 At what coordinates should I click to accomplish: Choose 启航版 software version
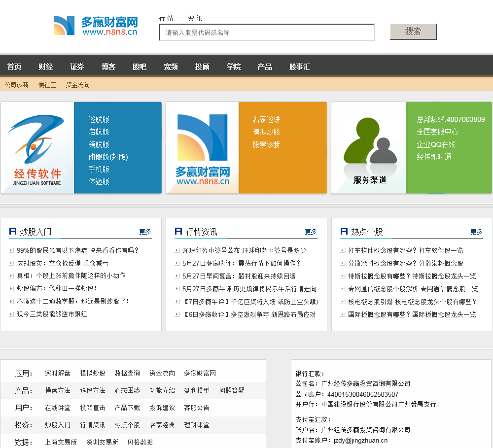pos(99,132)
